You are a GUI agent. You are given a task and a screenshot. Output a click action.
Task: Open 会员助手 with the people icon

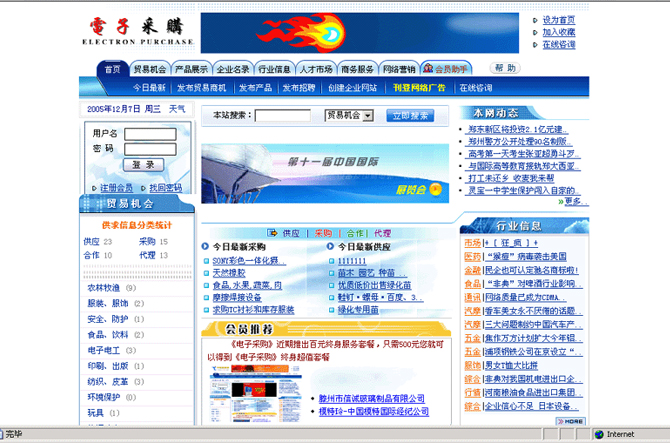click(446, 69)
